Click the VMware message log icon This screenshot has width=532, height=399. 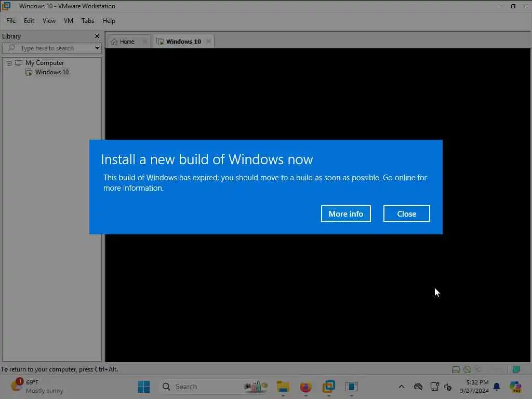(x=516, y=369)
